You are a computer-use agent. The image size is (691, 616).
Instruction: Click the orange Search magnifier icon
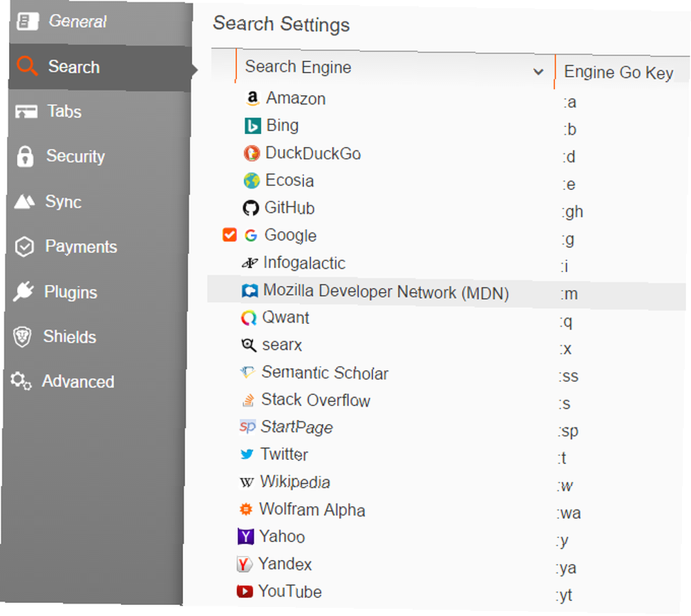point(28,66)
